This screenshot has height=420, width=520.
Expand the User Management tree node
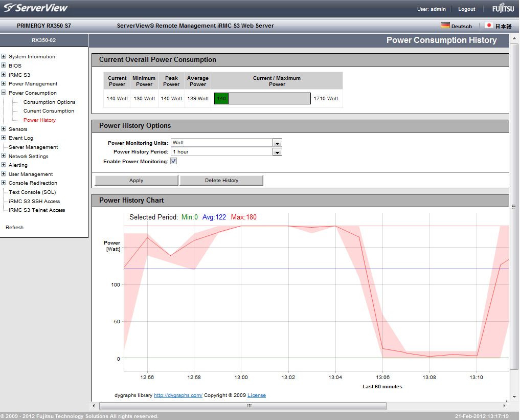pos(4,174)
